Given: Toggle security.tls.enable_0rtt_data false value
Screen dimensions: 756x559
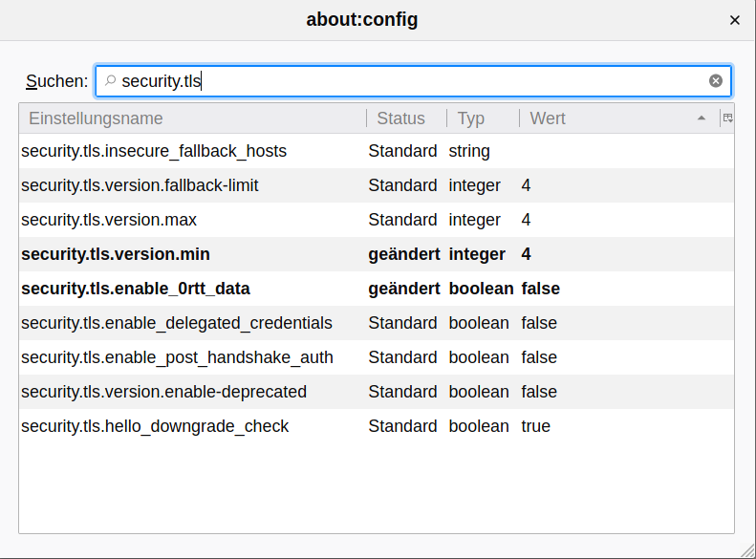Looking at the screenshot, I should click(x=541, y=289).
